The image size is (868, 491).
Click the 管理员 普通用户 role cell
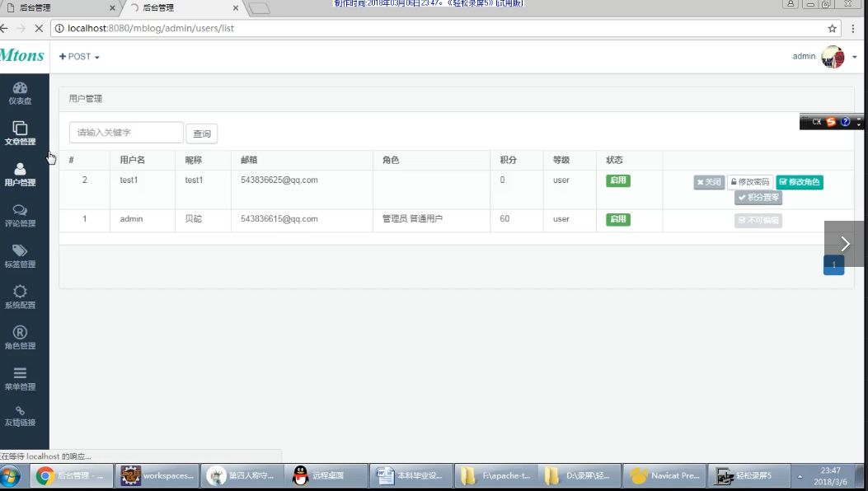point(412,218)
